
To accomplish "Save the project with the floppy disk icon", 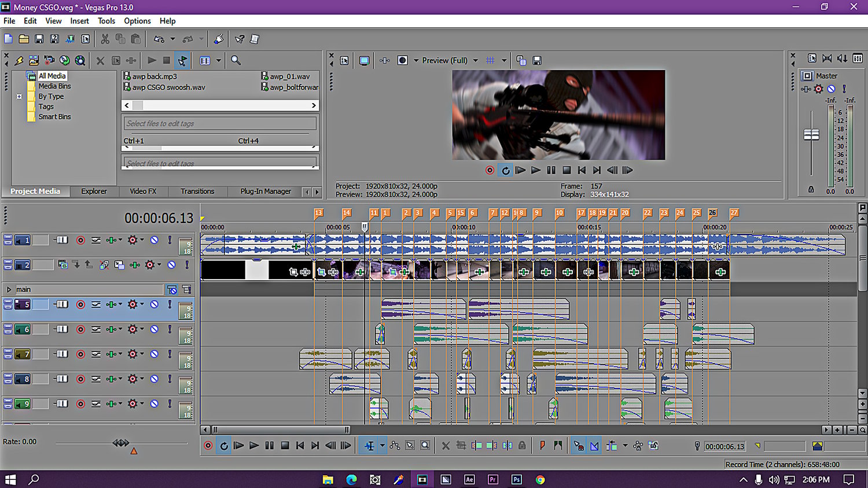I will click(39, 39).
